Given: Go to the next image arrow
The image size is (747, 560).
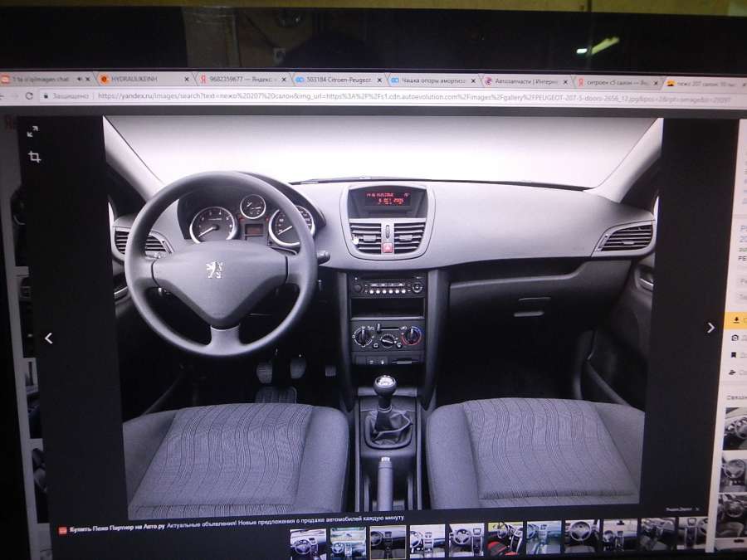Looking at the screenshot, I should click(x=710, y=328).
